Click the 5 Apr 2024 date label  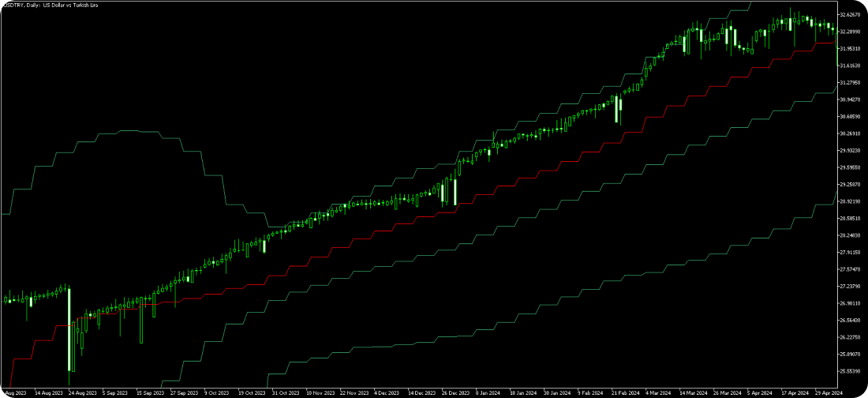click(759, 392)
